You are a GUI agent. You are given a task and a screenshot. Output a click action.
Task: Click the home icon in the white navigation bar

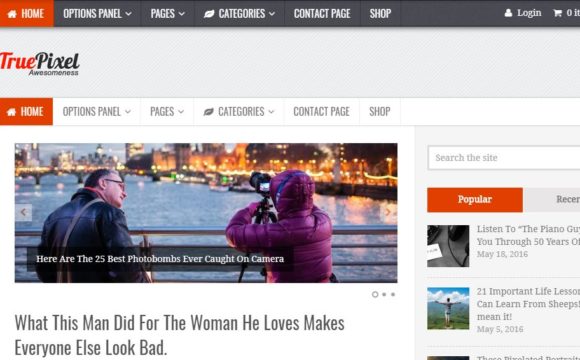click(11, 112)
